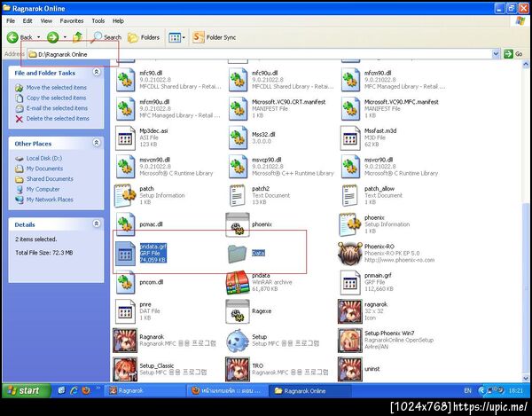
Task: Select the mfc90.dll file icon
Action: [x=125, y=80]
